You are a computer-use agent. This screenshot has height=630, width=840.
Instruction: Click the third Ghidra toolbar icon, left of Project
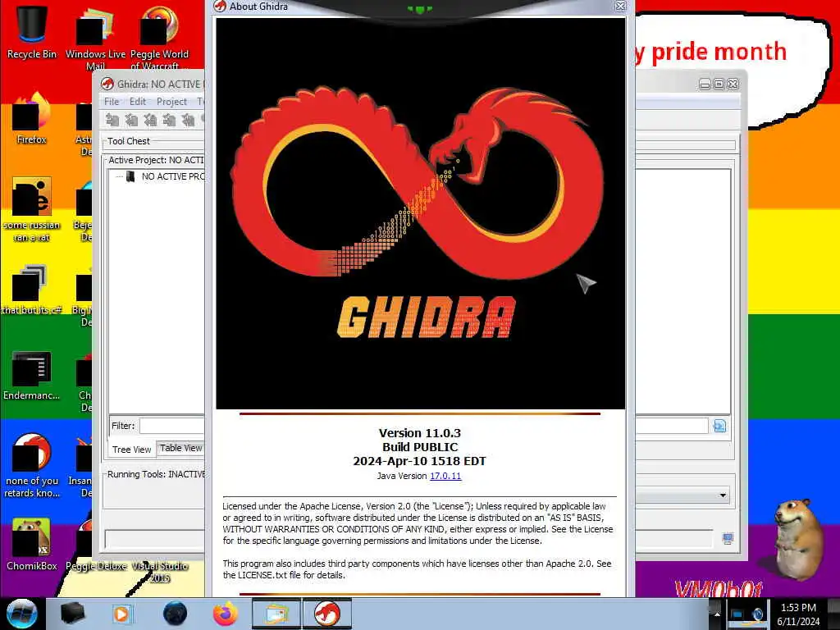point(151,120)
